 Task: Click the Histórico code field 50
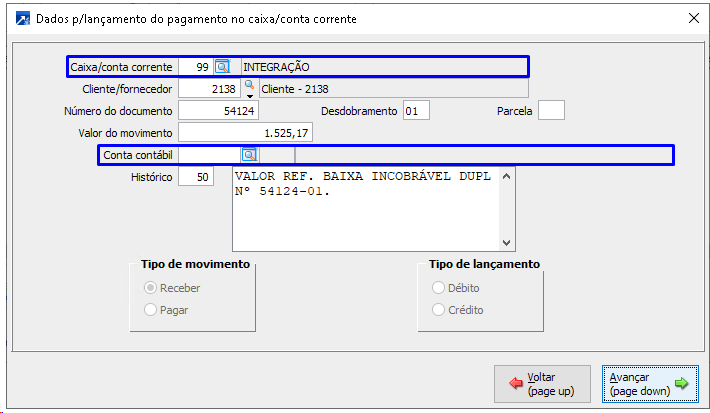pos(196,177)
